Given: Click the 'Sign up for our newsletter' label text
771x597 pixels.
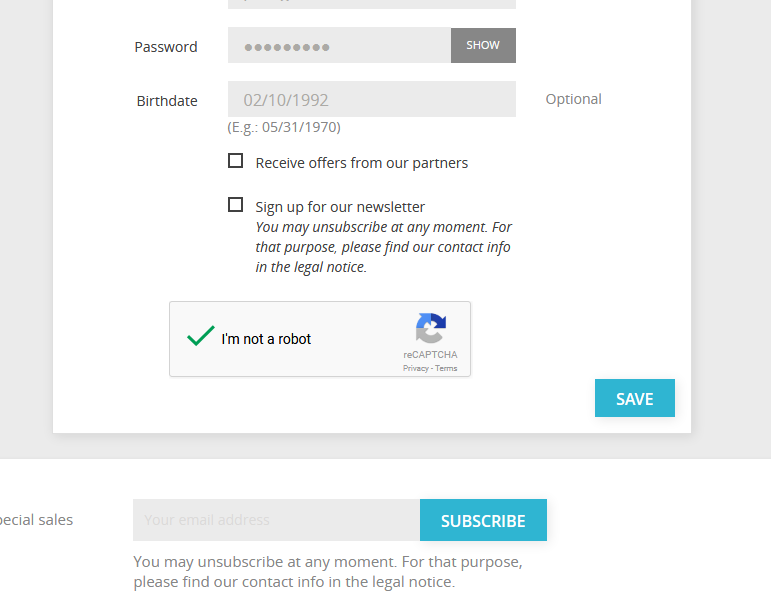Looking at the screenshot, I should [340, 207].
